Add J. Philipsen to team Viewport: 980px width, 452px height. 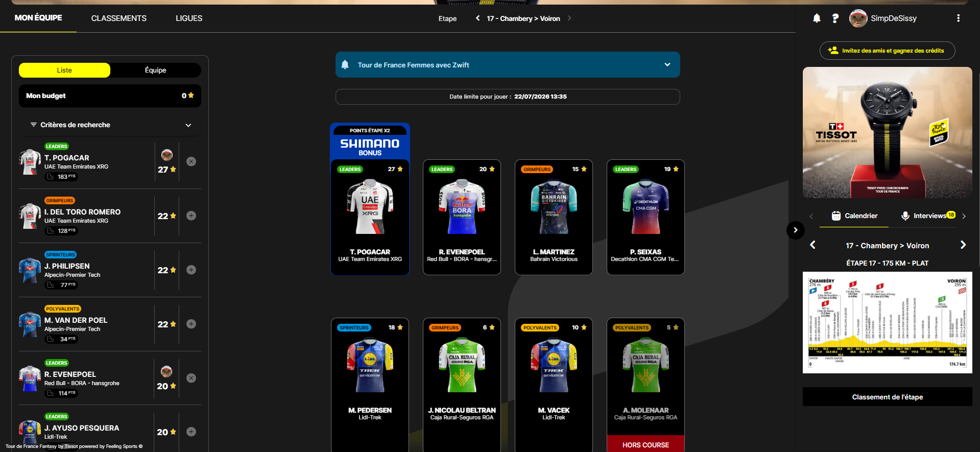(x=191, y=270)
